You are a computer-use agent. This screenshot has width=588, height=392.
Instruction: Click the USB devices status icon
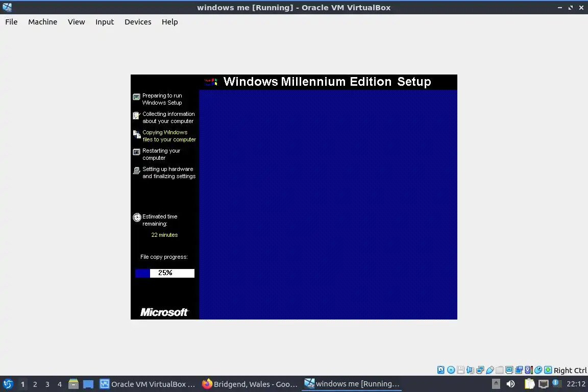point(490,370)
